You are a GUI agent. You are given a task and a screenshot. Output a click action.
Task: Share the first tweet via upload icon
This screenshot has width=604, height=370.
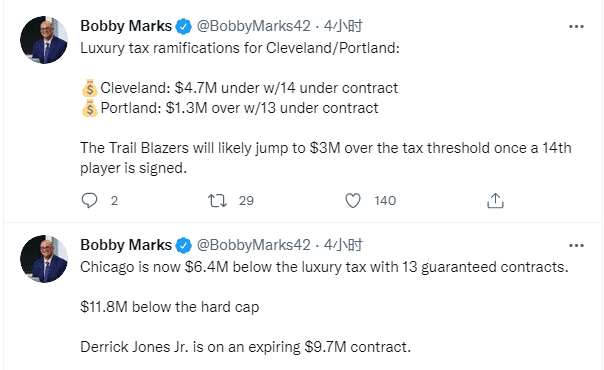pos(495,201)
